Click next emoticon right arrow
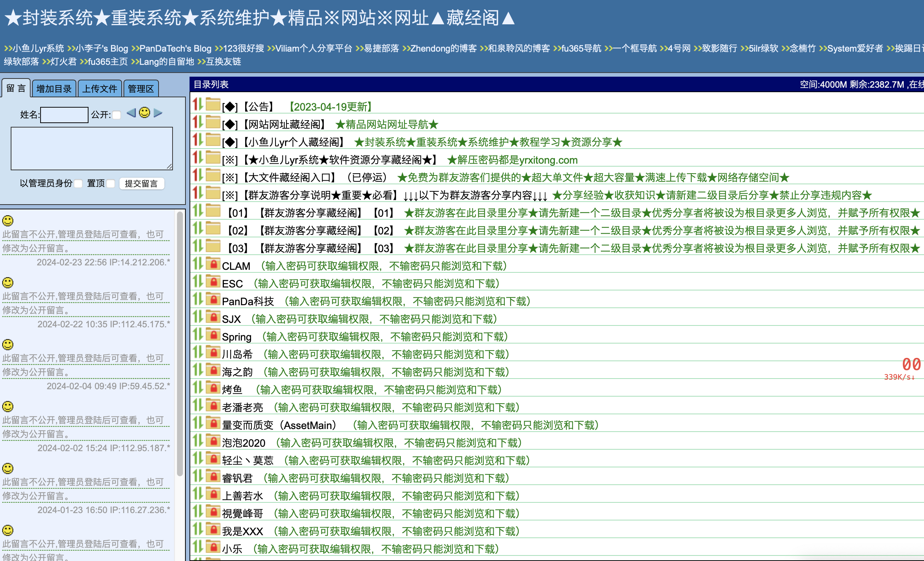The width and height of the screenshot is (924, 561). click(x=158, y=112)
